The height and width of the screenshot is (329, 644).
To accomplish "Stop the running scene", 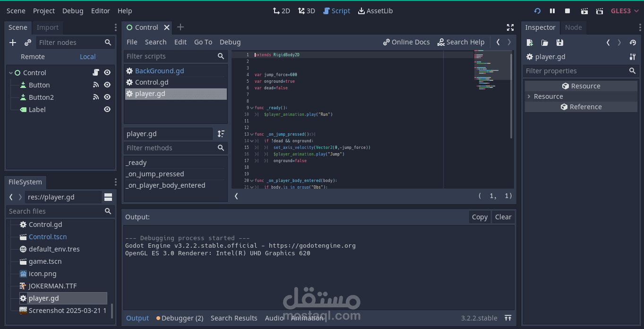I will pos(567,11).
